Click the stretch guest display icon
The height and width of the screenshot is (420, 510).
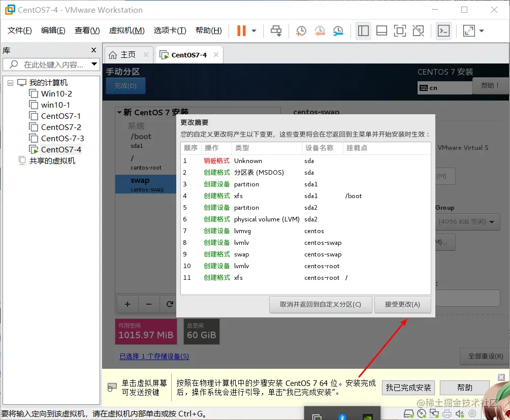(x=469, y=31)
